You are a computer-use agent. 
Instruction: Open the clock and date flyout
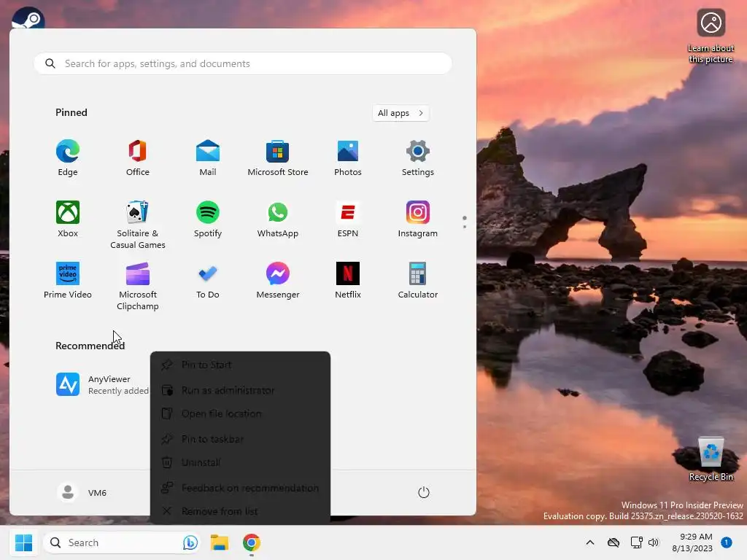coord(692,542)
